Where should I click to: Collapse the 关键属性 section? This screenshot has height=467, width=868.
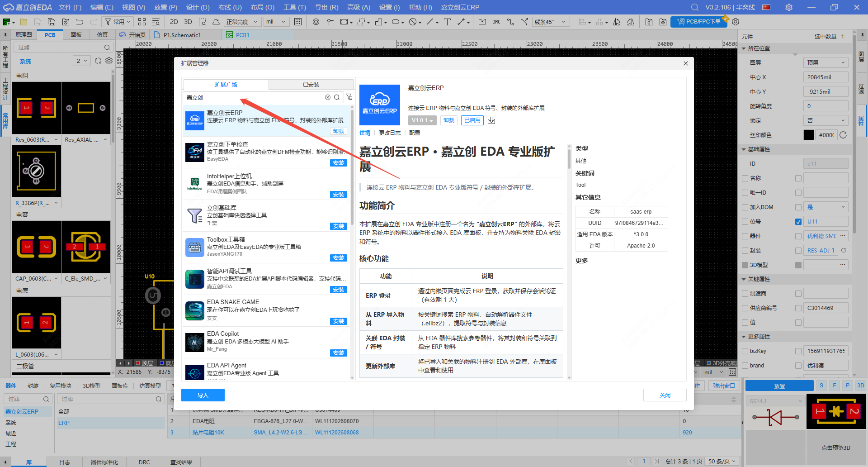(x=744, y=279)
